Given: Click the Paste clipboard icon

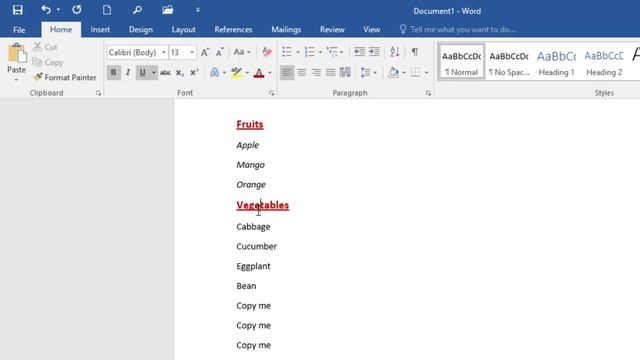Looking at the screenshot, I should point(17,53).
